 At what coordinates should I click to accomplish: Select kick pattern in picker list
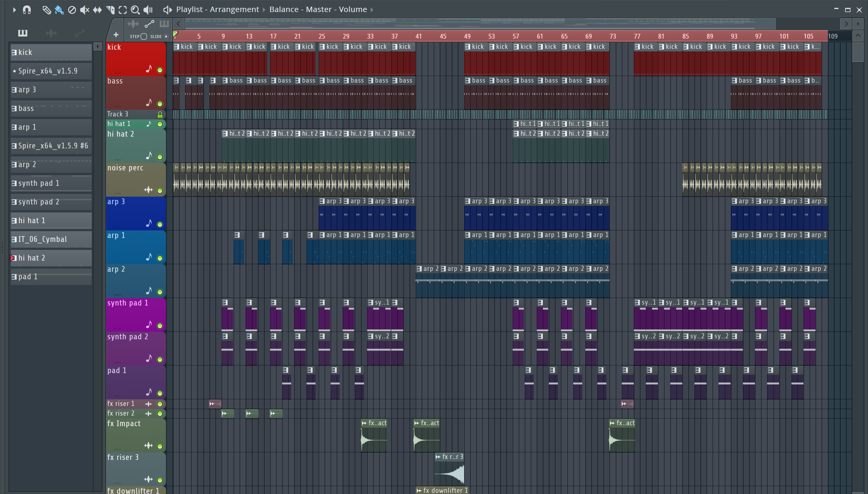(x=51, y=52)
